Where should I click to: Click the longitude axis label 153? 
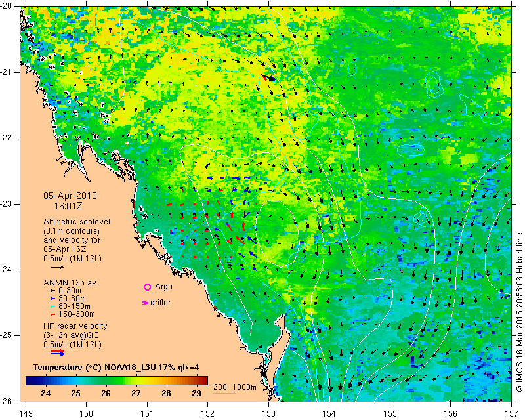(269, 414)
